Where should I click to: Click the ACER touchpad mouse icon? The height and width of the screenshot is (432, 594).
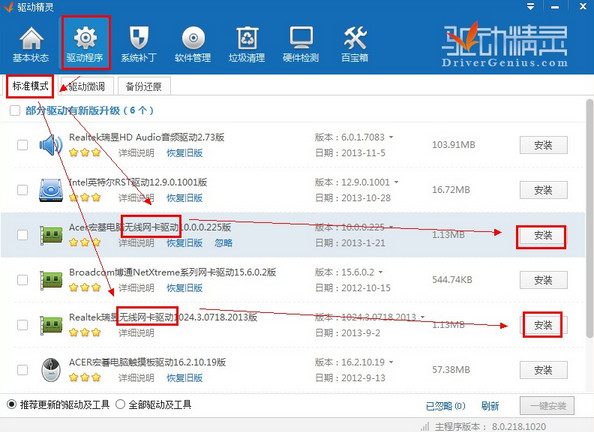[51, 370]
